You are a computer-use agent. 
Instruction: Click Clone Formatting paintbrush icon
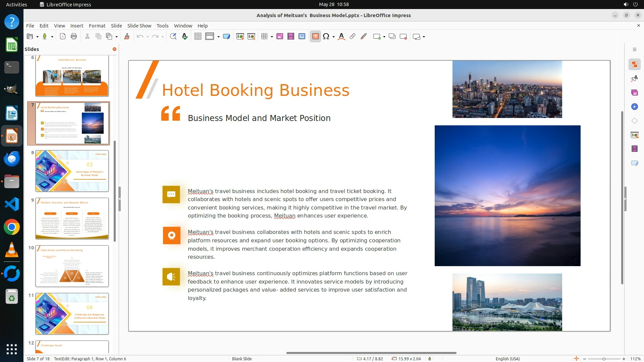point(127,37)
